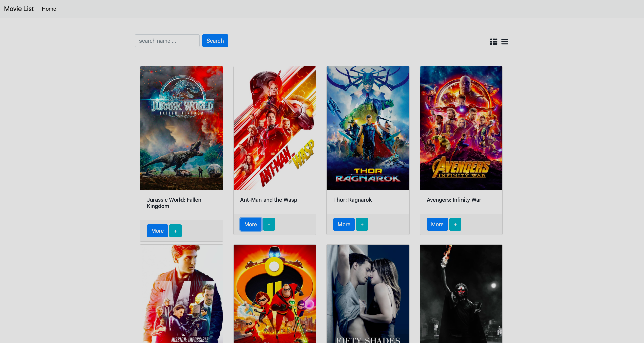644x343 pixels.
Task: Focus the search name input field
Action: click(x=167, y=41)
